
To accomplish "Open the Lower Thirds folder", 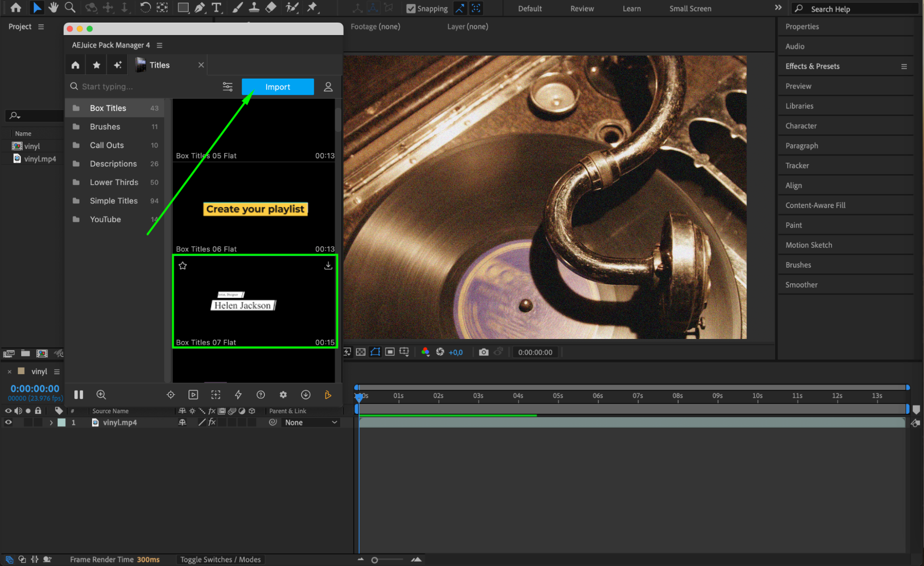I will click(114, 182).
